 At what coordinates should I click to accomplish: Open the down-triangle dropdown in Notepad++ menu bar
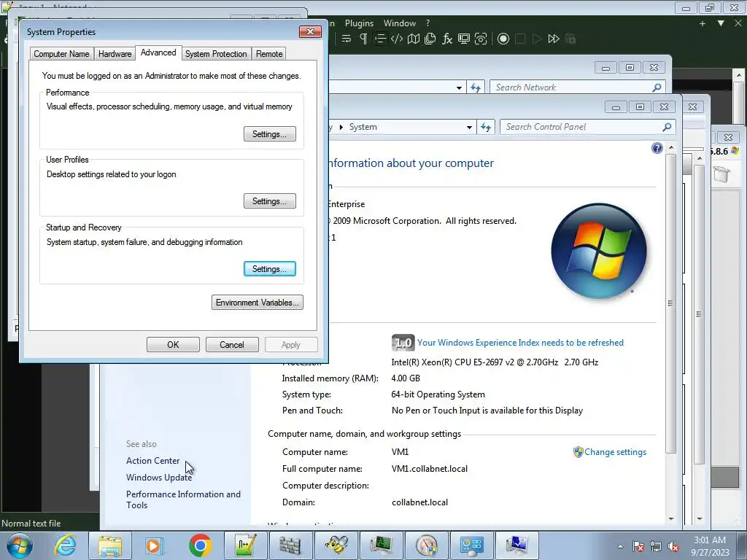click(721, 23)
